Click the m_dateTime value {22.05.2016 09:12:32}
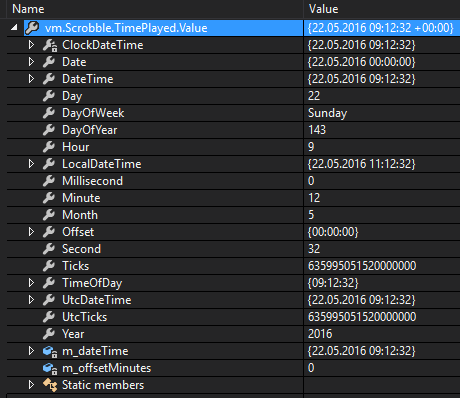This screenshot has height=398, width=460. [362, 351]
